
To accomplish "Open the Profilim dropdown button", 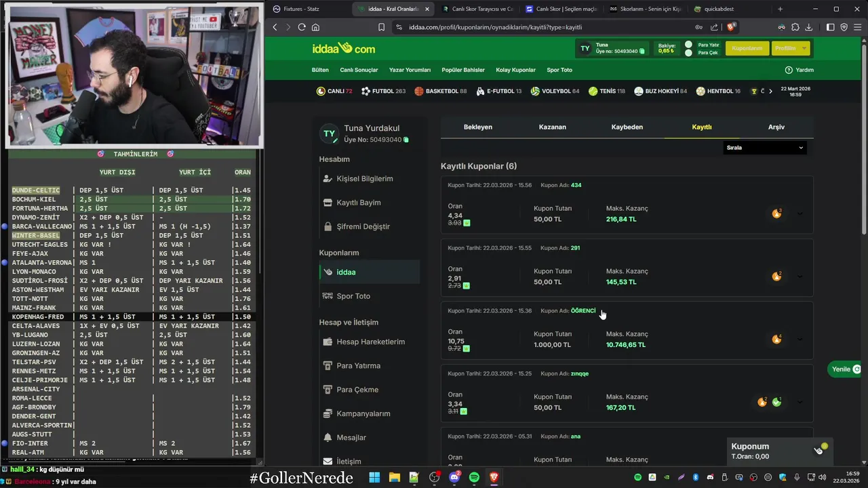I will (790, 48).
